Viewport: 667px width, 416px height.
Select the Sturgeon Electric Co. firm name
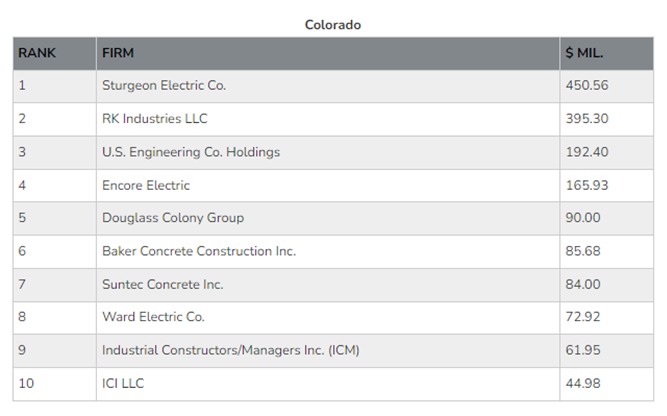tap(164, 86)
